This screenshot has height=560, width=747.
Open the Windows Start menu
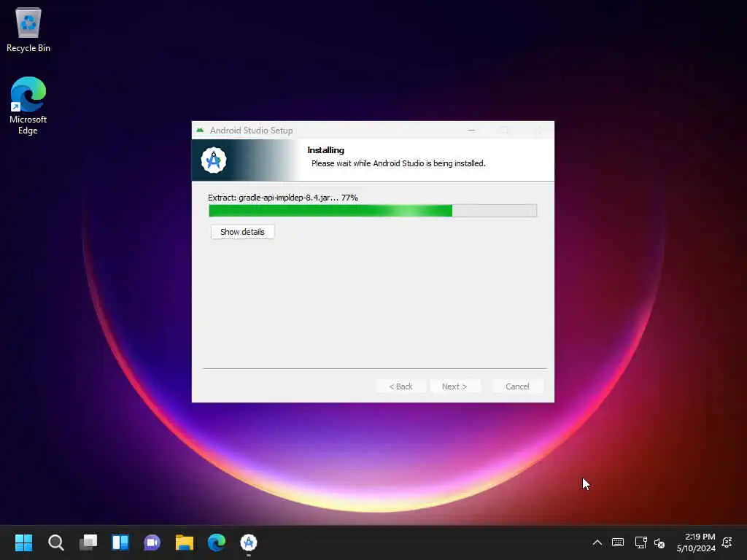[23, 542]
